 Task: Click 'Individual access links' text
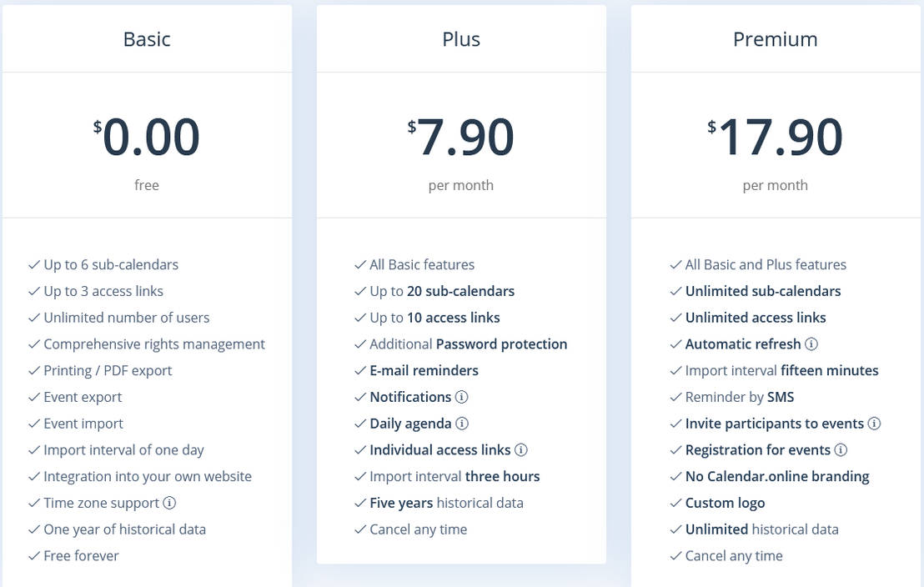(440, 450)
